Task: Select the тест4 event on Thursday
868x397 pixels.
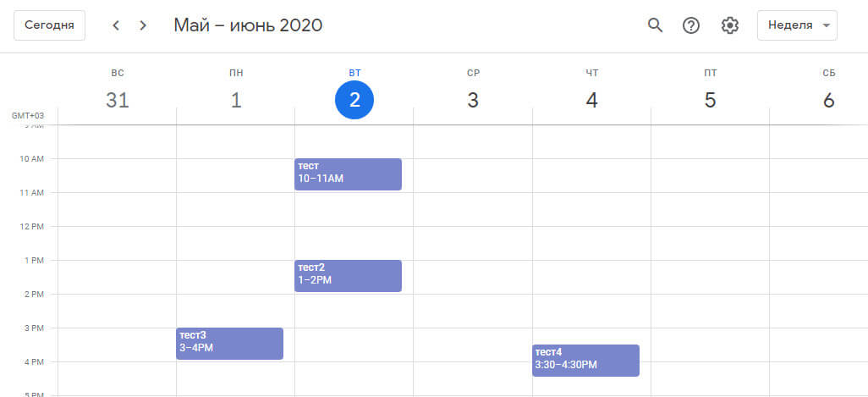Action: (585, 360)
